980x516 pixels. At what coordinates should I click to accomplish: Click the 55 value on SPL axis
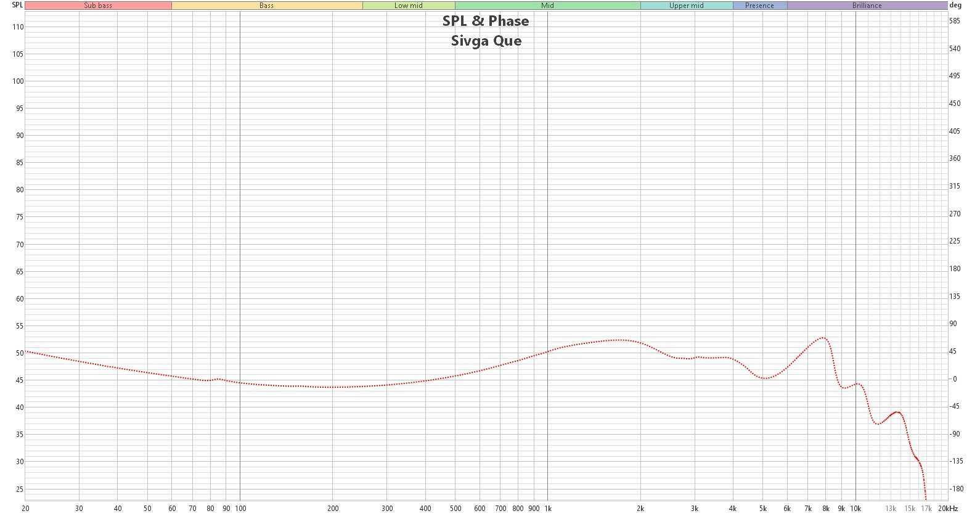[x=20, y=326]
